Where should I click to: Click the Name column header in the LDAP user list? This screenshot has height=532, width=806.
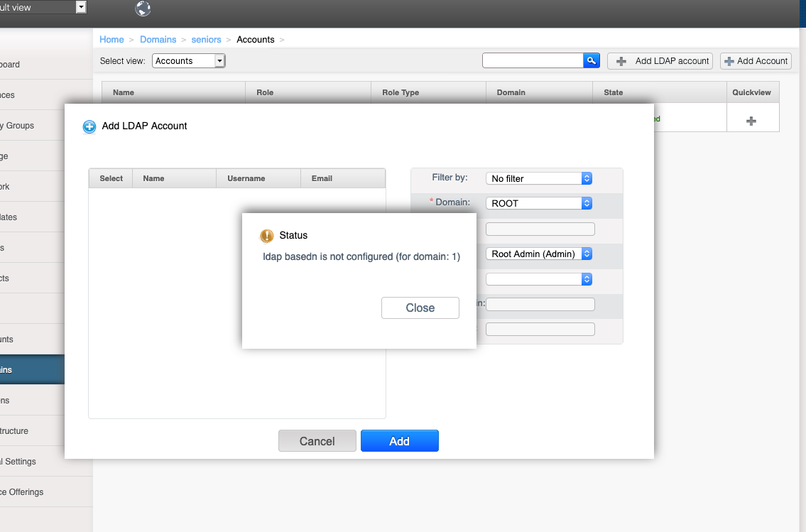point(174,178)
